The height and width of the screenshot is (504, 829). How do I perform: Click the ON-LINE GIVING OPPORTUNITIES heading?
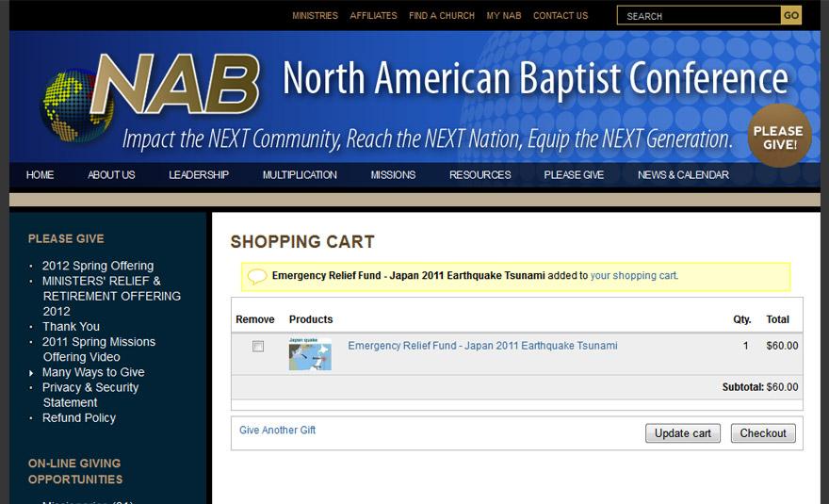pyautogui.click(x=75, y=471)
